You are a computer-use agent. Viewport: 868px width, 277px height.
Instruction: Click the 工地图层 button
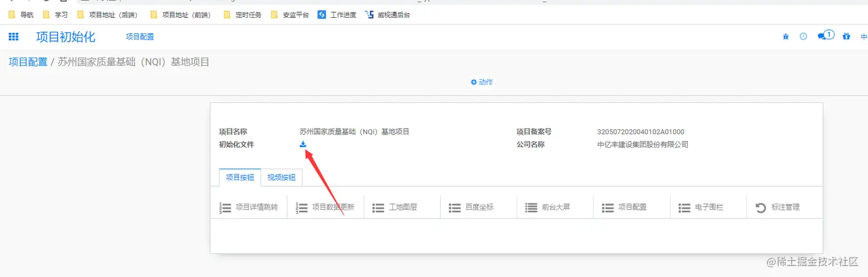tap(402, 207)
